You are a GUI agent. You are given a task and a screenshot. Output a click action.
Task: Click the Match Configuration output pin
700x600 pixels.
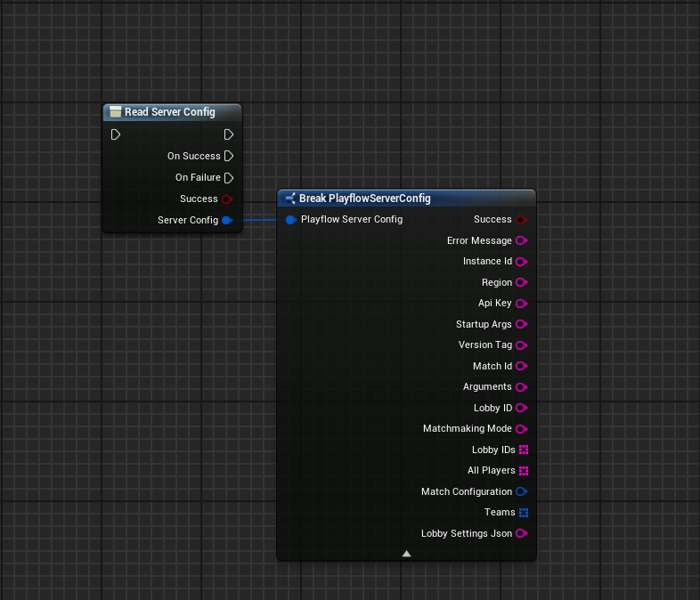click(522, 491)
